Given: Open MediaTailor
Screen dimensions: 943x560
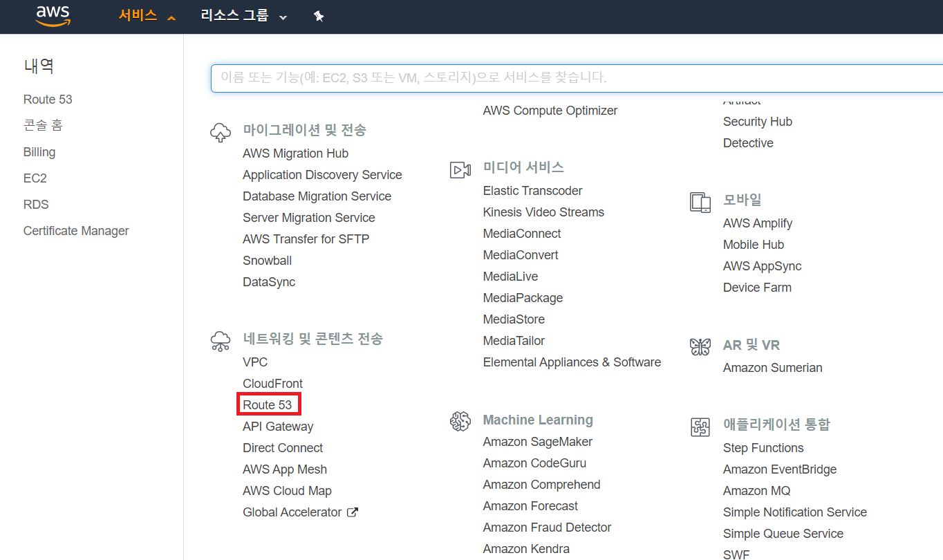Looking at the screenshot, I should point(514,341).
